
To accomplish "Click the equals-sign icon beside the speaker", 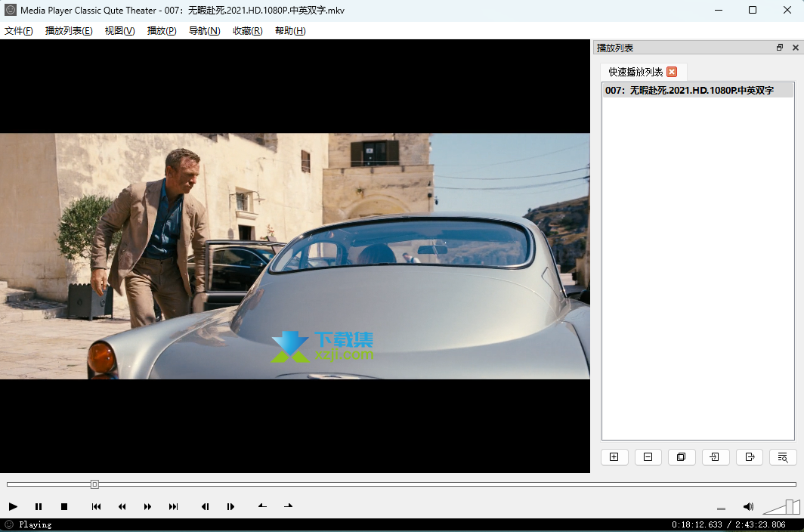I will pyautogui.click(x=721, y=509).
